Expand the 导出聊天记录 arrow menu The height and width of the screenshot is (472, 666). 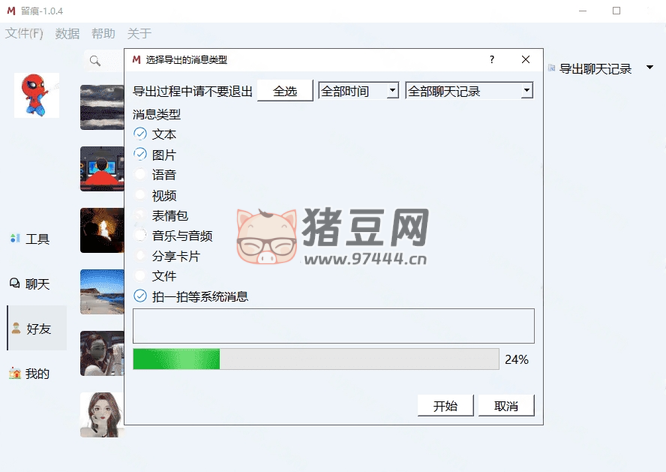tap(649, 67)
